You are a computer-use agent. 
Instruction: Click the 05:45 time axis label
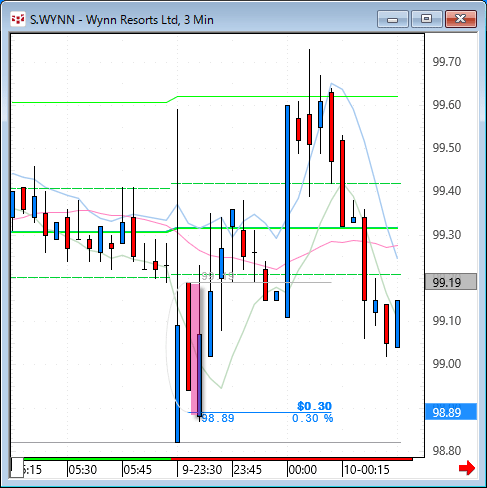pos(137,470)
